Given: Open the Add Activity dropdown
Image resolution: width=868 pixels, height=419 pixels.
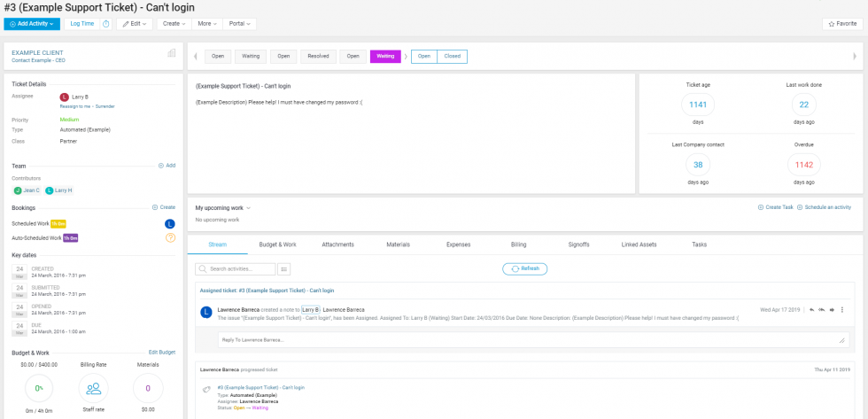Looking at the screenshot, I should 32,24.
